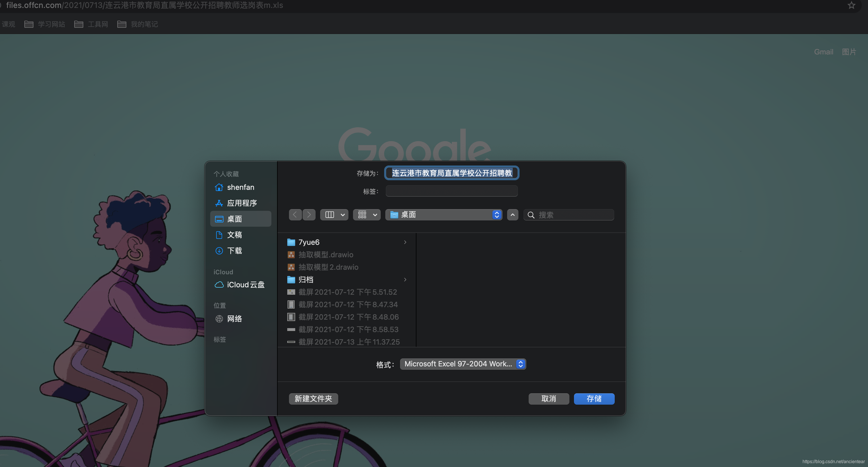Click the grid grouping icon
Viewport: 868px width, 467px height.
362,215
